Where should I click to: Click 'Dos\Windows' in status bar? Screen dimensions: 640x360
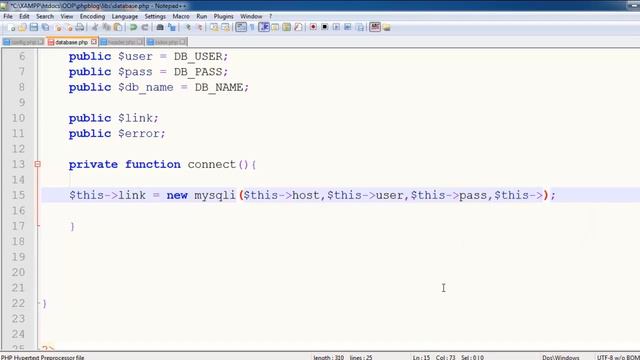tap(560, 357)
